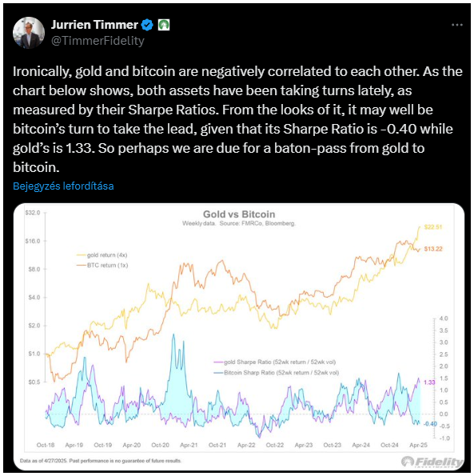The height and width of the screenshot is (476, 474).
Task: Click the 1.33 gold Sharpe value label
Action: pyautogui.click(x=429, y=382)
